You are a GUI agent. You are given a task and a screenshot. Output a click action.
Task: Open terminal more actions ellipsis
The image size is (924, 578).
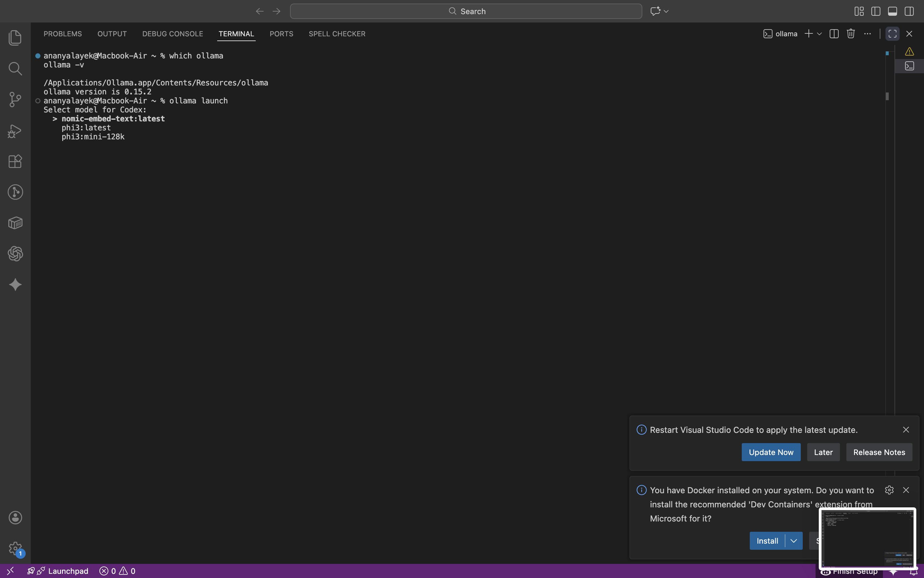868,34
